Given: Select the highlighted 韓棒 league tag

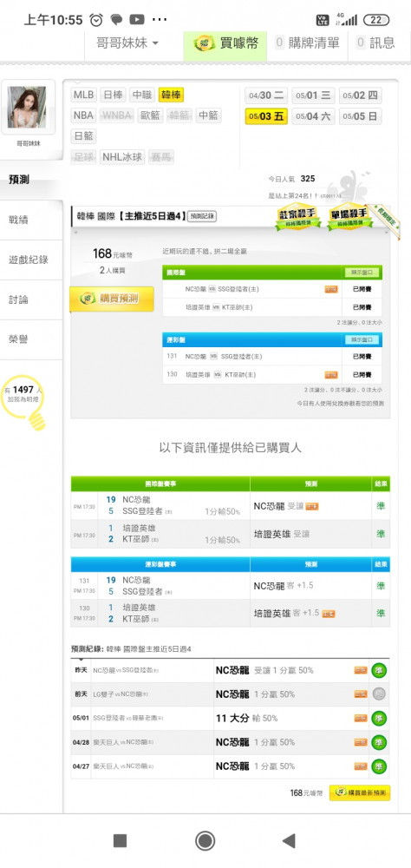Looking at the screenshot, I should tap(172, 95).
